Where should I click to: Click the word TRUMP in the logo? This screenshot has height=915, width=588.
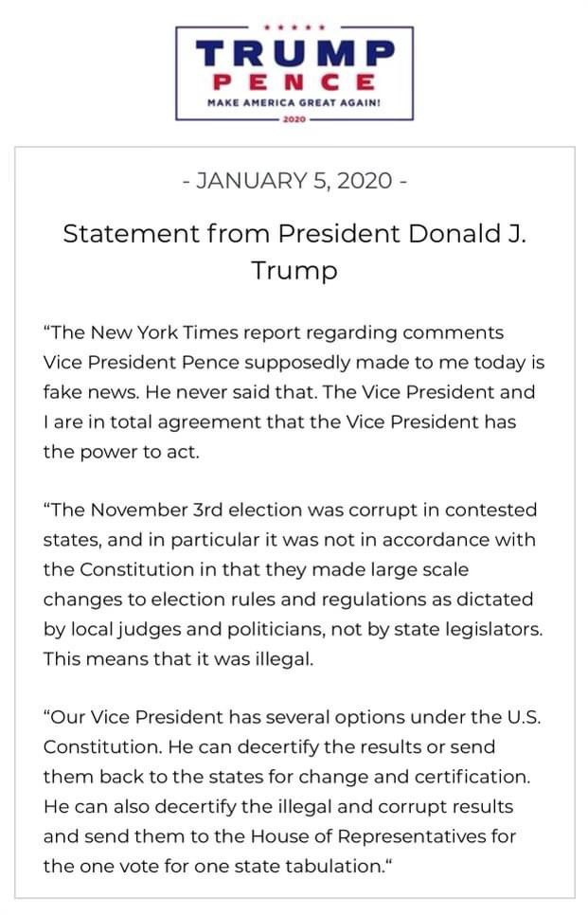pos(294,52)
